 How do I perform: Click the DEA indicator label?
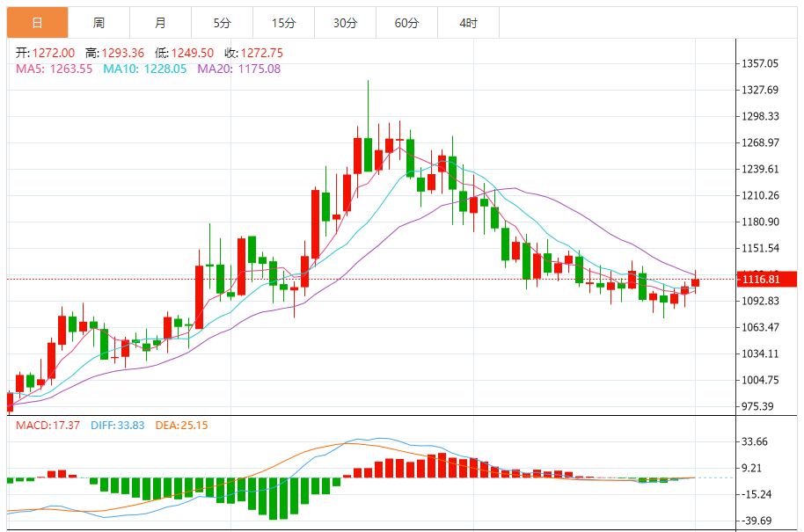pos(182,426)
